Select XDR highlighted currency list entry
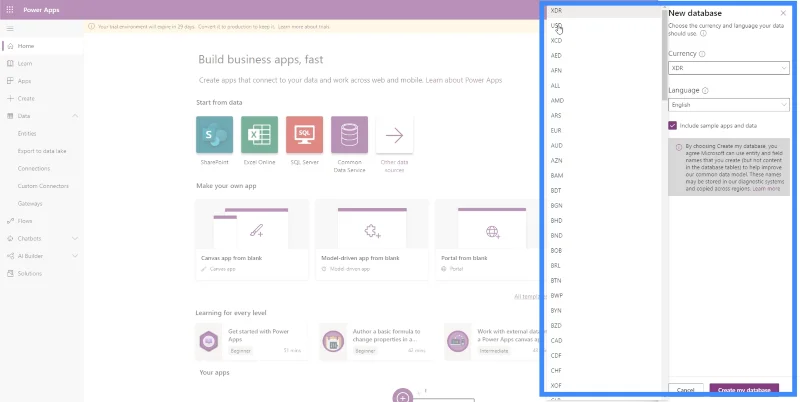This screenshot has height=402, width=800. [604, 11]
